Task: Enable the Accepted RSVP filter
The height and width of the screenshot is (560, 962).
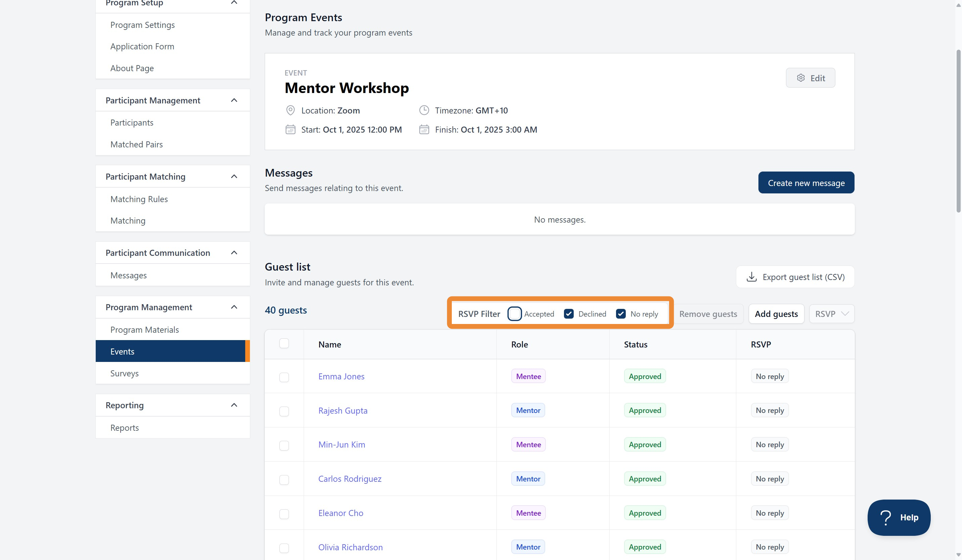Action: pos(515,314)
